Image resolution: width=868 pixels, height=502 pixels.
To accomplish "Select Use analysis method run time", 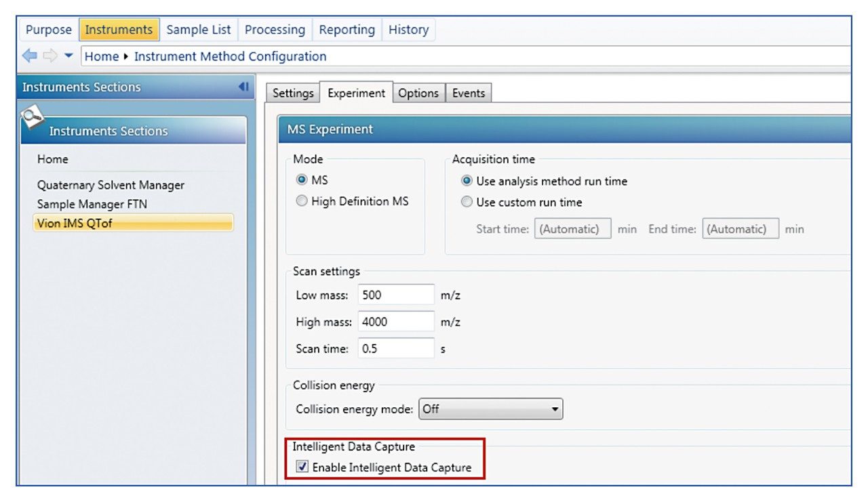I will pyautogui.click(x=467, y=181).
